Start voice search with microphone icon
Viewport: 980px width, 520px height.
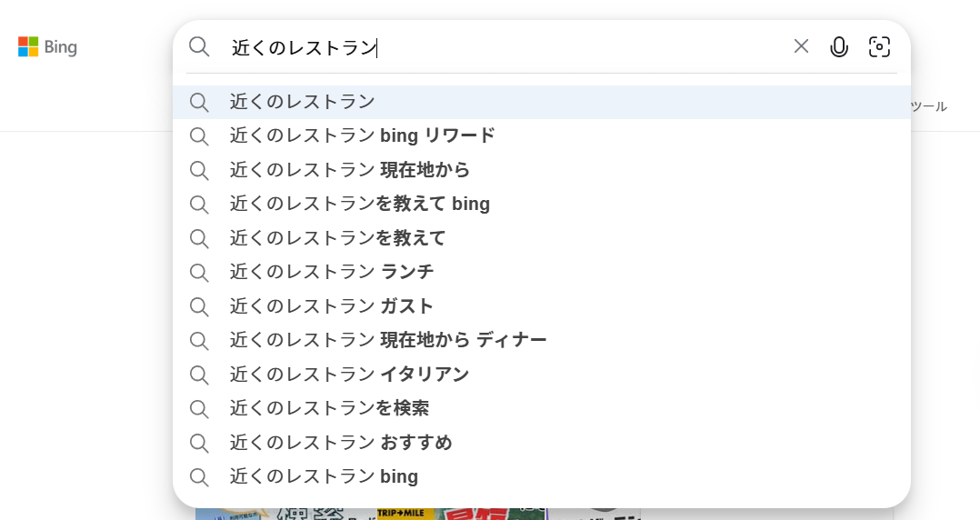pyautogui.click(x=839, y=47)
